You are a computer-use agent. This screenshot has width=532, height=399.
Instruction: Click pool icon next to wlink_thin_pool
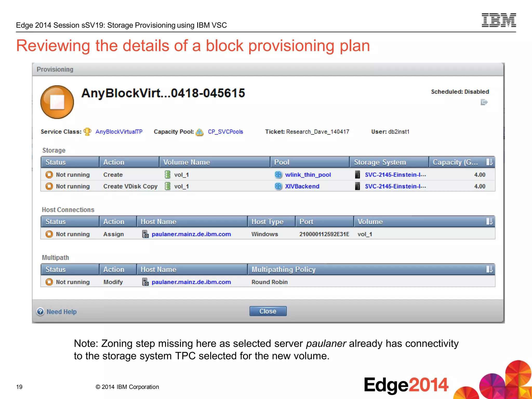(278, 175)
